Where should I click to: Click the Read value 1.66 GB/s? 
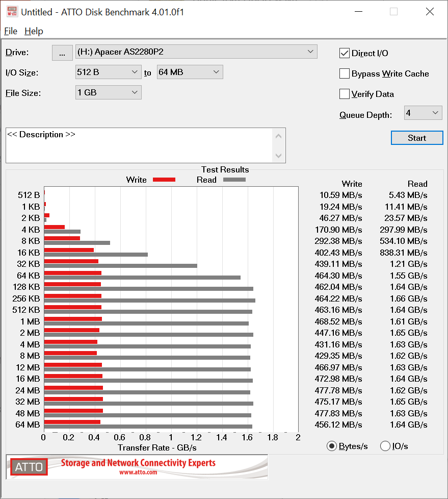click(409, 298)
